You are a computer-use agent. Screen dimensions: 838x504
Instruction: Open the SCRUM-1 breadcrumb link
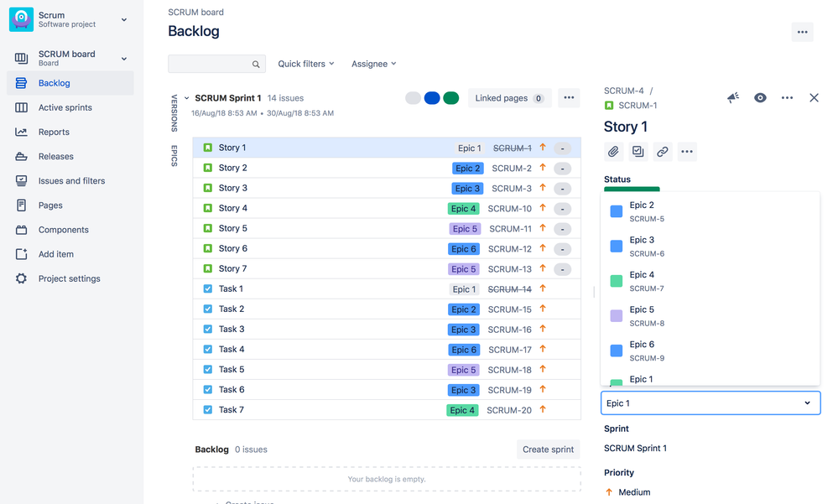click(638, 106)
